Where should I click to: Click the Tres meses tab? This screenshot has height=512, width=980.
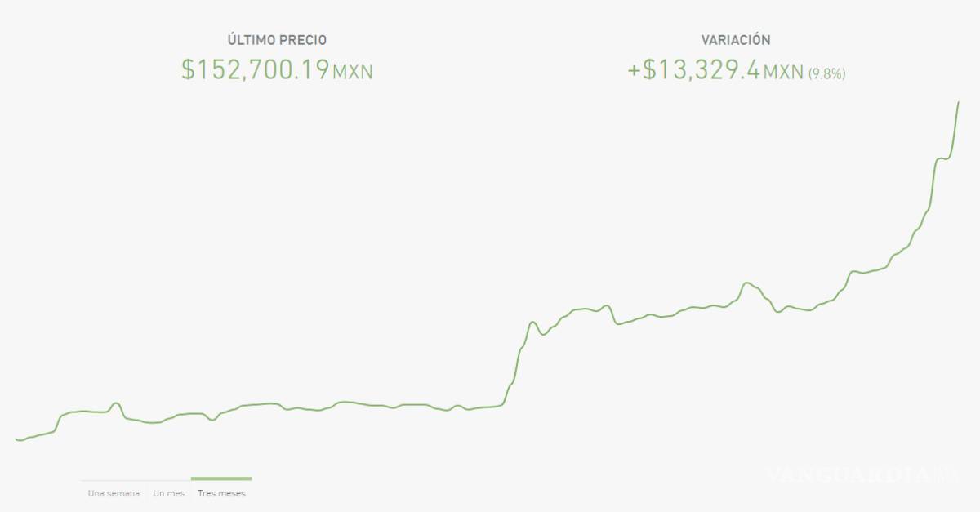221,492
